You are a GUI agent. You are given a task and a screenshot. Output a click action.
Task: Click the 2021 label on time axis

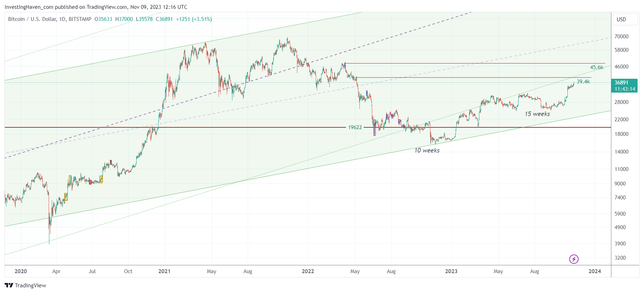[x=164, y=271]
